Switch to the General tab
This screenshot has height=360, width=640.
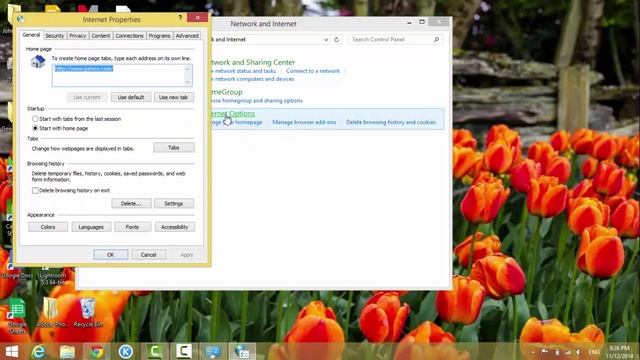point(31,35)
